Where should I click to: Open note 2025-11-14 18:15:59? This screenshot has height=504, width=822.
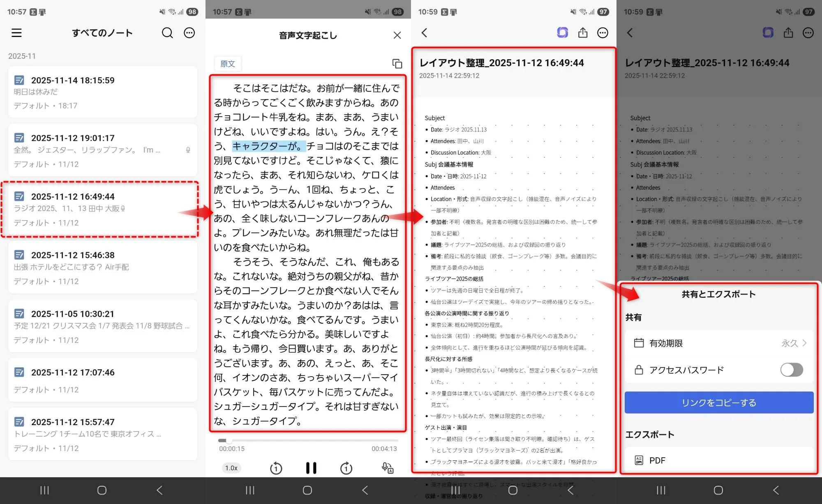click(102, 92)
